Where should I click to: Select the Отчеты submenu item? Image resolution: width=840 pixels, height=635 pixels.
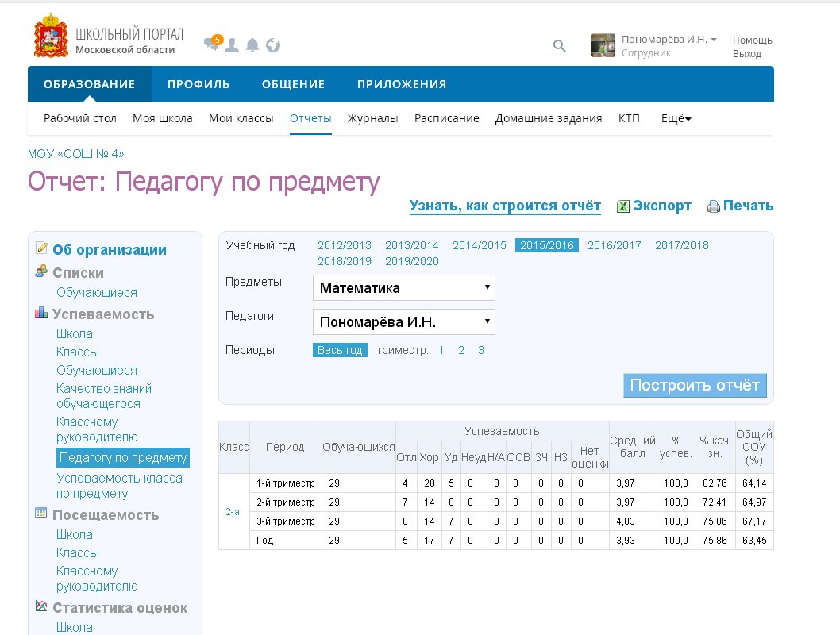[x=310, y=118]
